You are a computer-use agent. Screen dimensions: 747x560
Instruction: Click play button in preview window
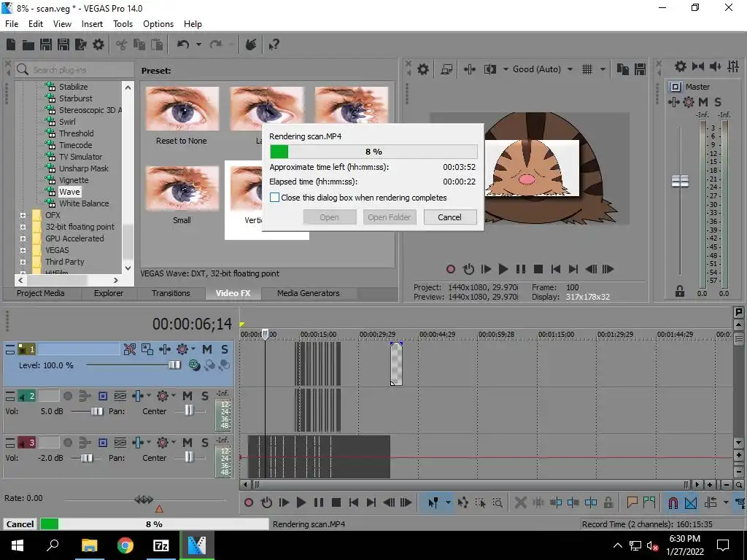click(x=503, y=270)
